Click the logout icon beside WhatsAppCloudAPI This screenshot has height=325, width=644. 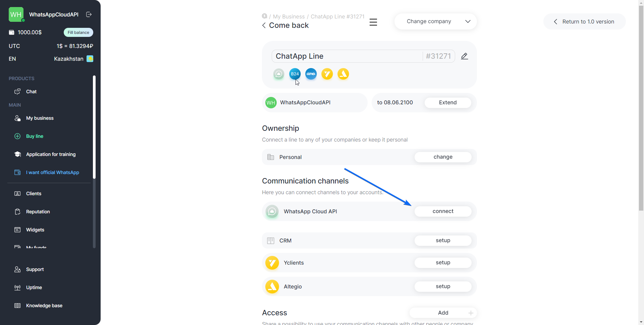89,14
